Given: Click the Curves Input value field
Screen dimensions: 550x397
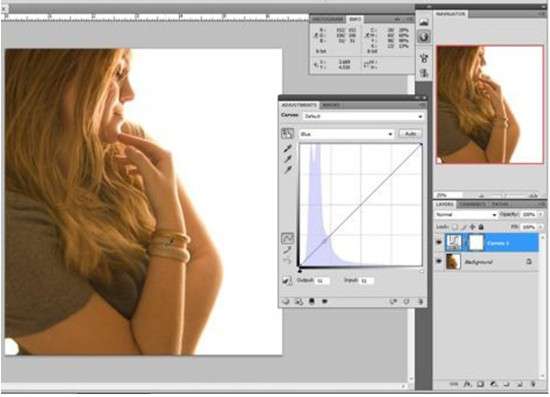Looking at the screenshot, I should [x=367, y=281].
